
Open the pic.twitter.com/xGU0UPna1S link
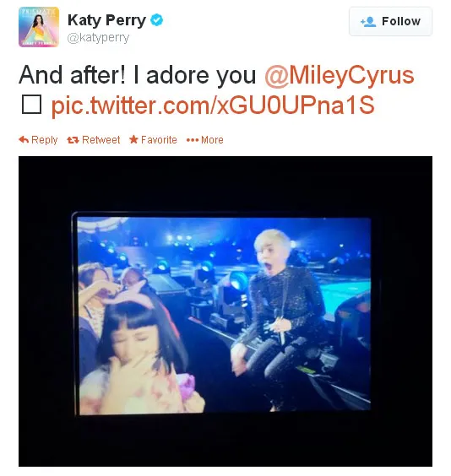point(213,105)
